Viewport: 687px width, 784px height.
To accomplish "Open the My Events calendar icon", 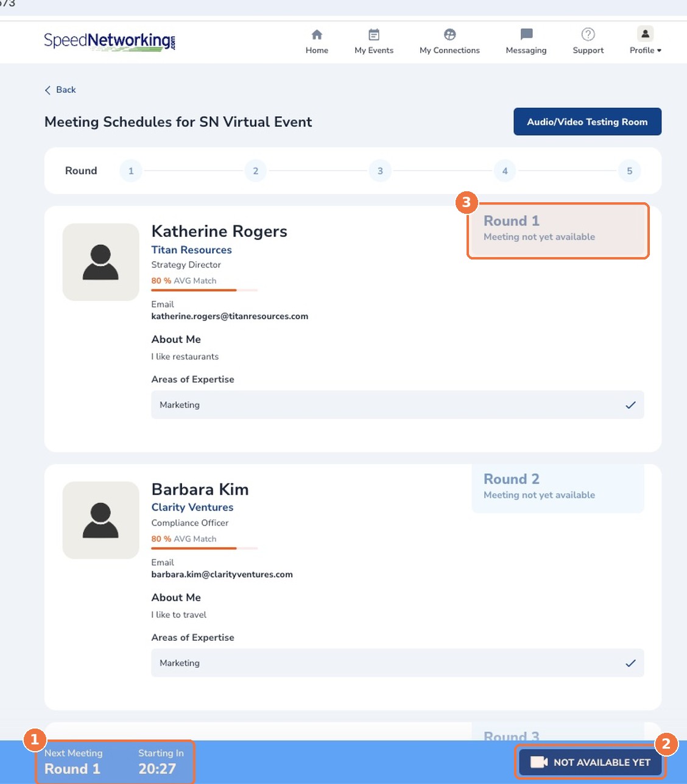I will pyautogui.click(x=374, y=35).
